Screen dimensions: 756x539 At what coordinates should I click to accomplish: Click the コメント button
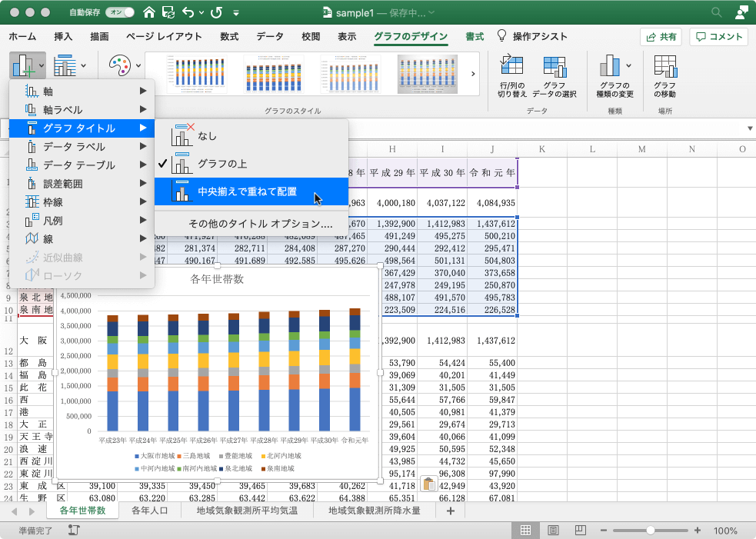click(719, 36)
